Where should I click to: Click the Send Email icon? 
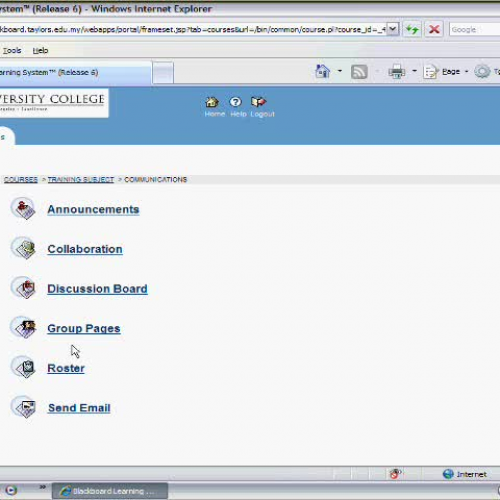(23, 407)
